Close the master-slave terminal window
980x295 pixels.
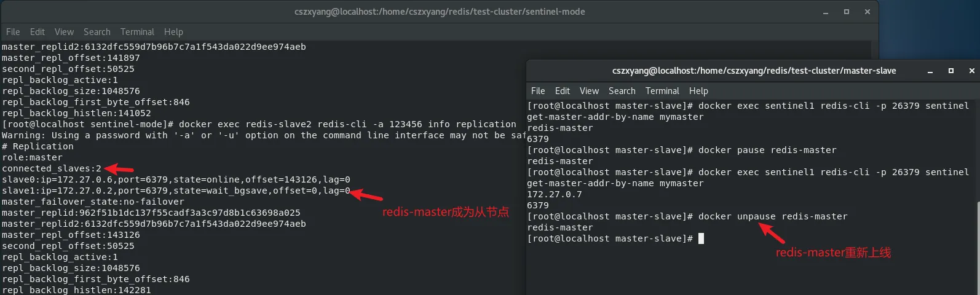972,71
